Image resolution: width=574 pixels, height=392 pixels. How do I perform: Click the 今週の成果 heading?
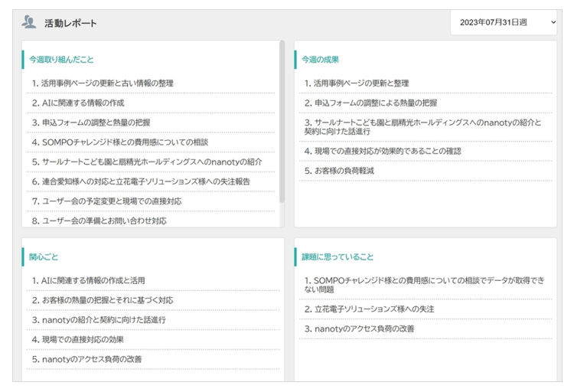click(x=320, y=60)
